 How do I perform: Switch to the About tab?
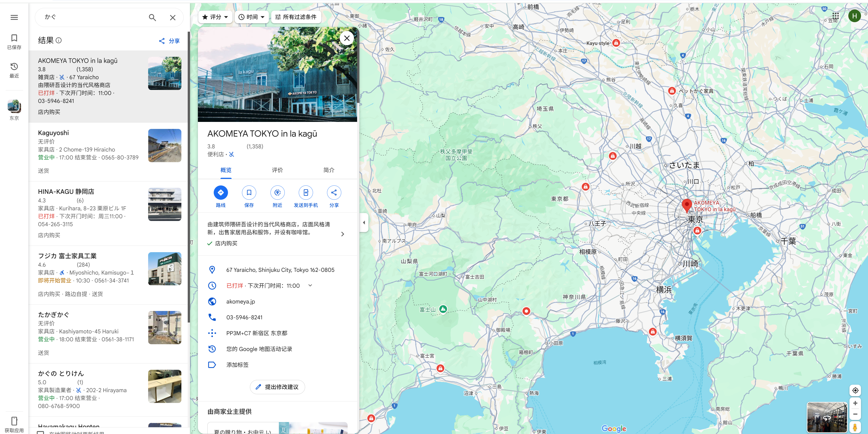329,170
